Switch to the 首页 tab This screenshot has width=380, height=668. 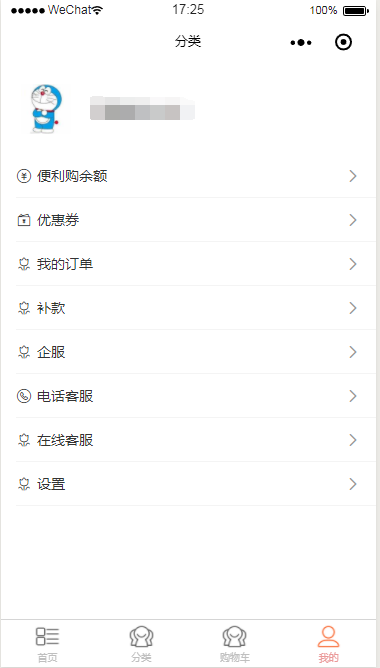click(x=47, y=644)
